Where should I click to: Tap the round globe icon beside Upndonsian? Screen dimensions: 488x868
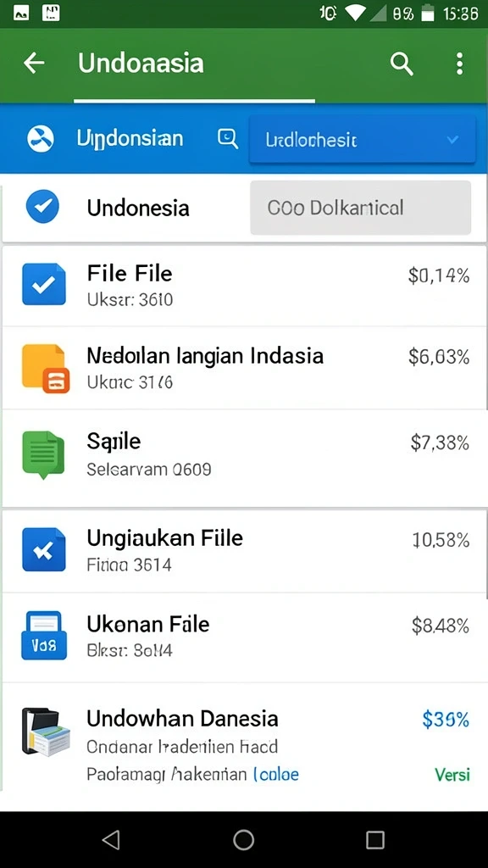coord(41,138)
